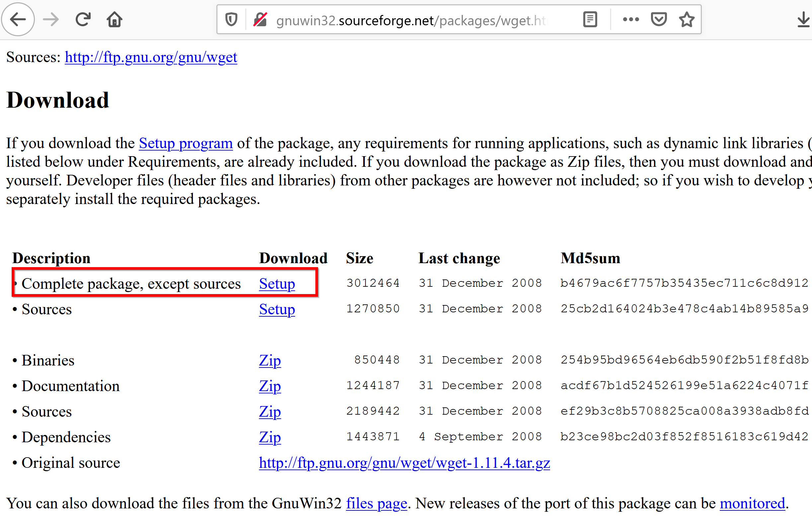Select the Original source row label
812x521 pixels.
point(71,463)
